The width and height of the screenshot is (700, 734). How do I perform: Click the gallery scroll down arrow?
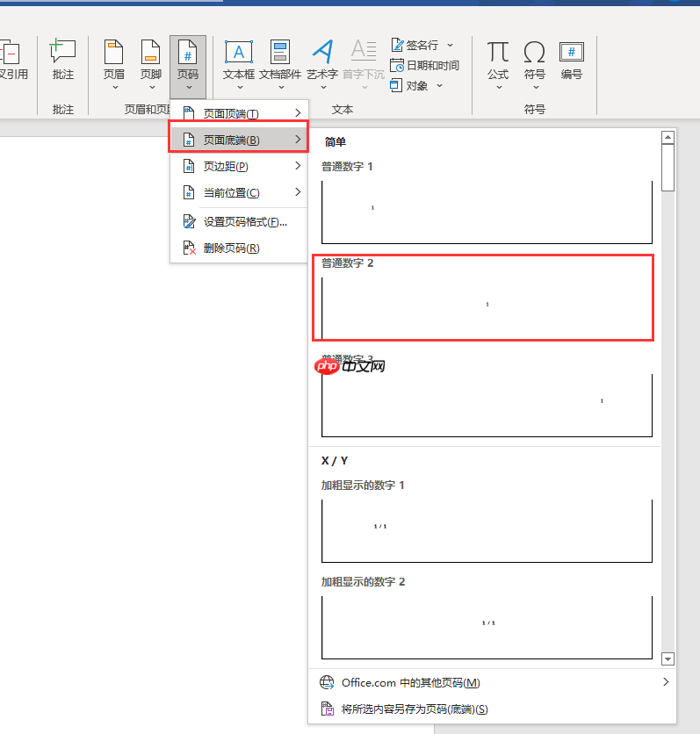668,658
